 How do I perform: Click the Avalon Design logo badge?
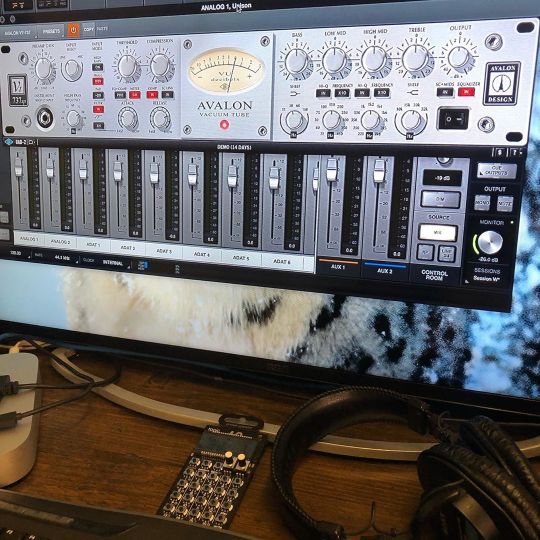pyautogui.click(x=502, y=83)
